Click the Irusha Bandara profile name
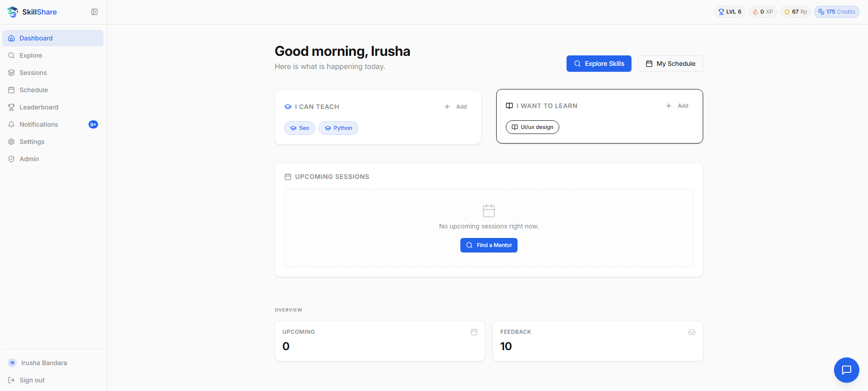868x391 pixels. (44, 363)
